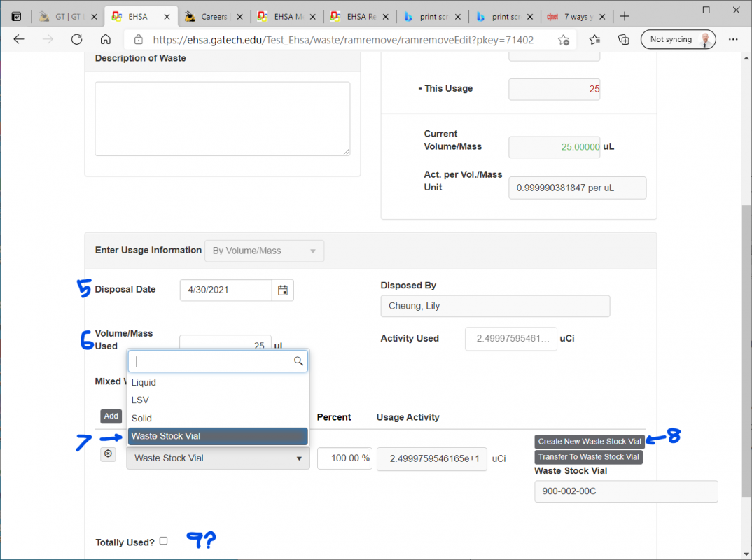
Task: Check the Totally Used checkbox
Action: tap(163, 541)
